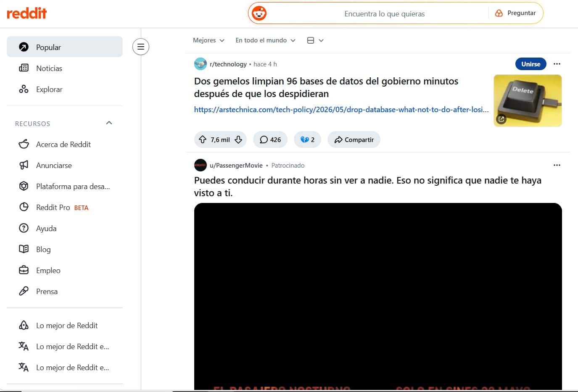Click the developer platform hexagon icon
This screenshot has height=392, width=578.
[x=24, y=186]
